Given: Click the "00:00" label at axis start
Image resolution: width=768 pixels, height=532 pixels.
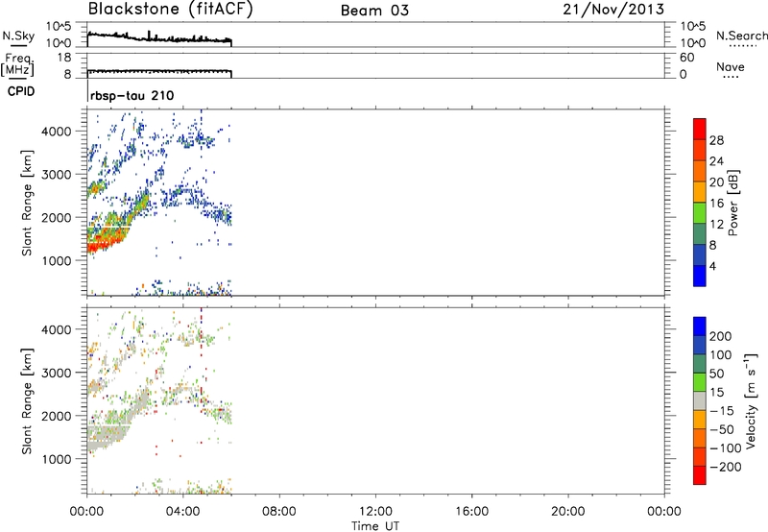Looking at the screenshot, I should tap(87, 512).
